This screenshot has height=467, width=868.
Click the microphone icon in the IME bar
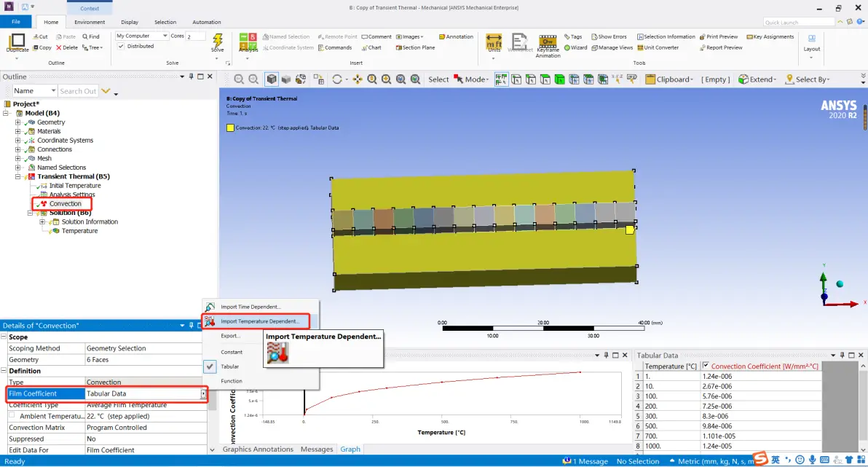(x=812, y=460)
